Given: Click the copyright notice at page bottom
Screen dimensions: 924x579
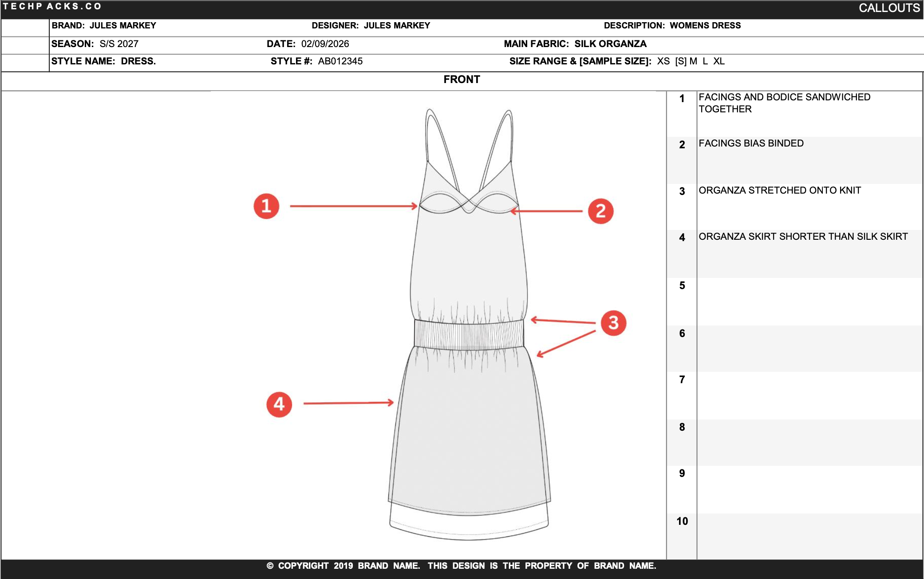Looking at the screenshot, I should pyautogui.click(x=462, y=567).
